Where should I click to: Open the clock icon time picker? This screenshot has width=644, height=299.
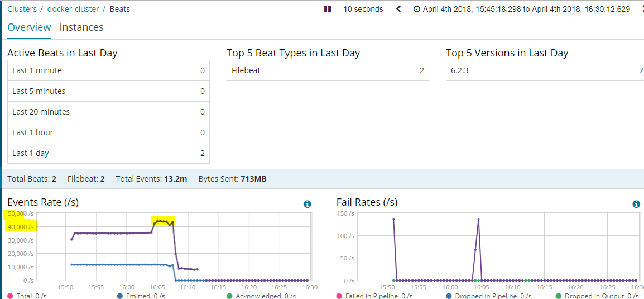[416, 9]
